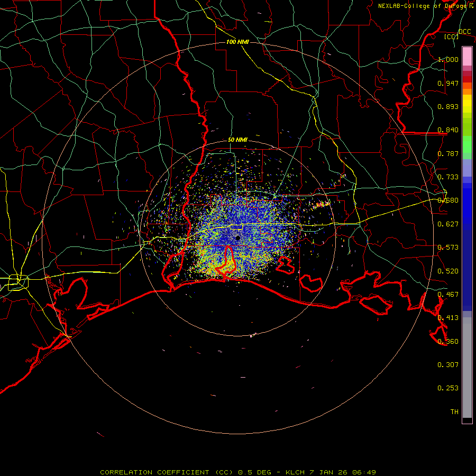Click the Correlation Coefficient KLCH caption
The height and width of the screenshot is (476, 476).
(238, 472)
